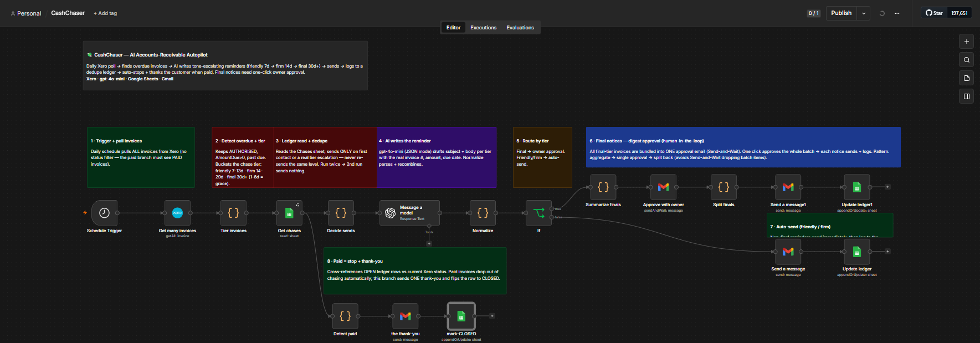Open the Update ledger1 Sheets node
The width and height of the screenshot is (980, 343).
coord(856,187)
